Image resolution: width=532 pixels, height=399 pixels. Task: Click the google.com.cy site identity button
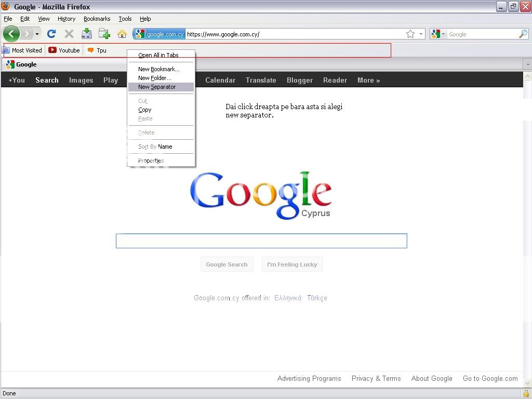pos(159,34)
